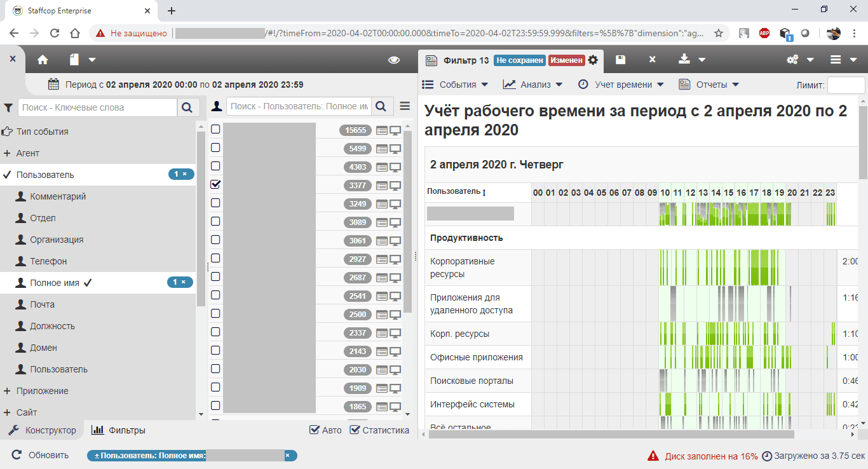Toggle the Статистика checkbox

coord(355,430)
